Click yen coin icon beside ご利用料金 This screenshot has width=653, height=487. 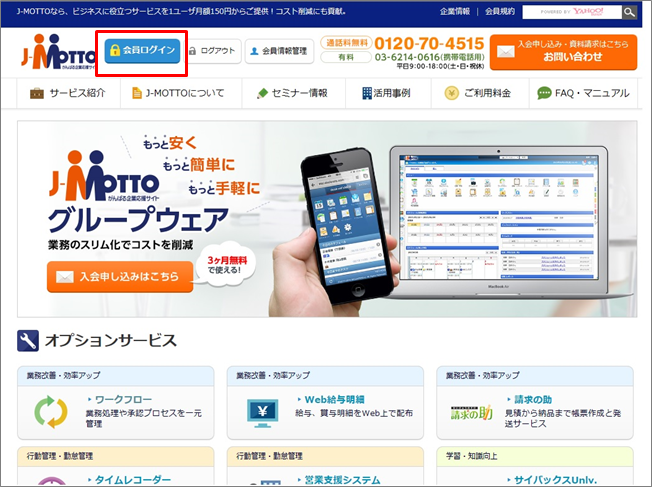[x=451, y=93]
